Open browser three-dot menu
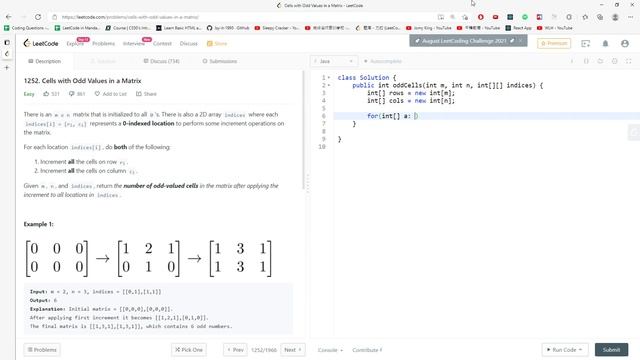The width and height of the screenshot is (640, 360). coord(630,17)
